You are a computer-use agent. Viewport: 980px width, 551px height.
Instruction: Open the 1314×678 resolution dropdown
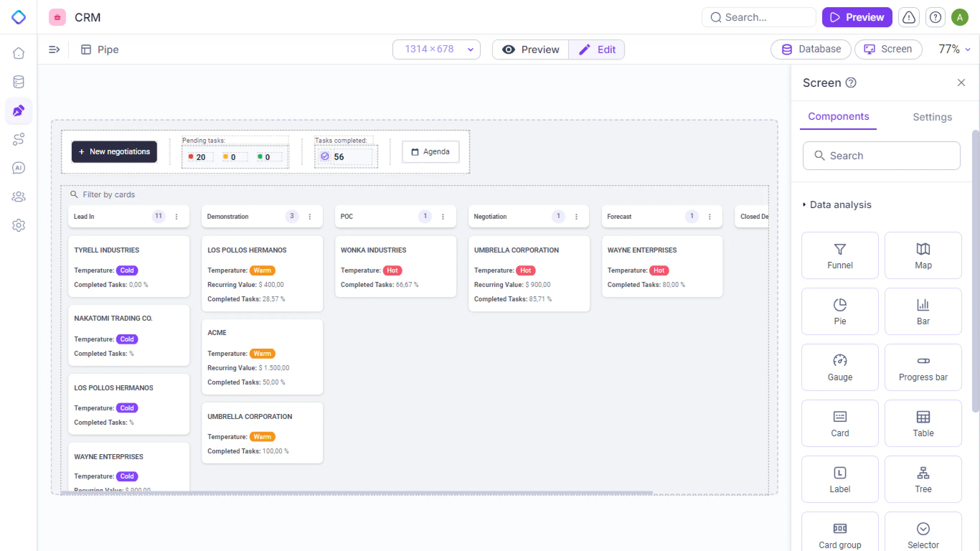pyautogui.click(x=436, y=49)
